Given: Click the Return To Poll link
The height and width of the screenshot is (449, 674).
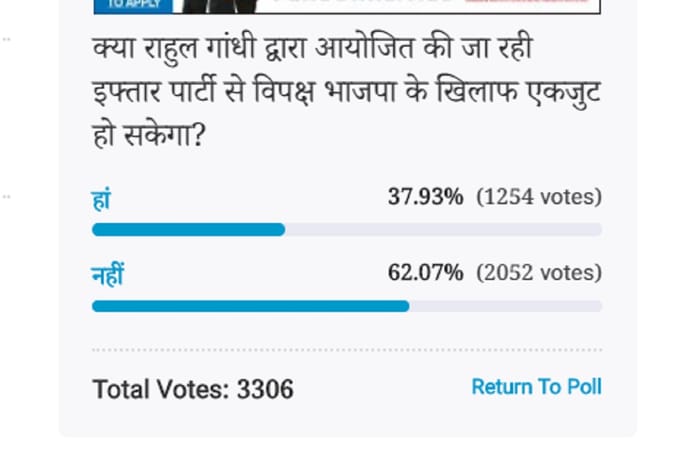Looking at the screenshot, I should coord(536,386).
